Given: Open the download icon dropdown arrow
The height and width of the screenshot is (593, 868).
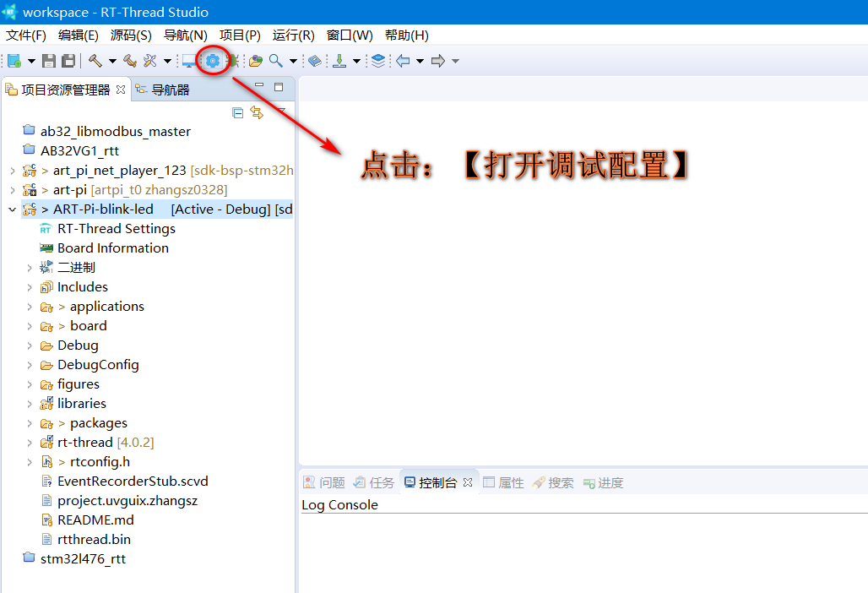Looking at the screenshot, I should [x=356, y=61].
